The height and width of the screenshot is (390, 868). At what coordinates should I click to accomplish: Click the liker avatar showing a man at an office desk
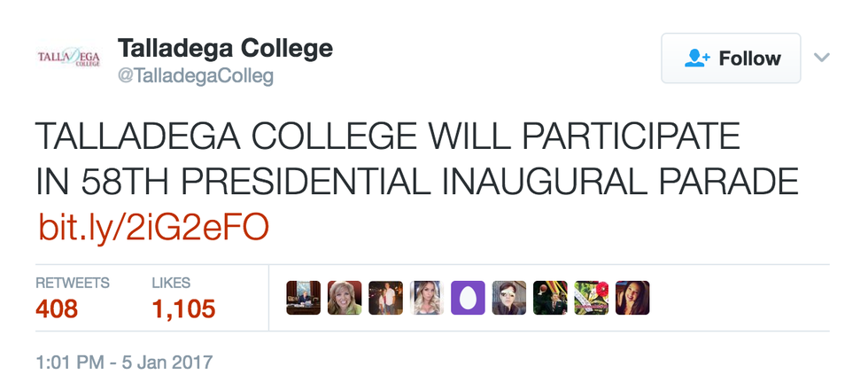click(304, 298)
